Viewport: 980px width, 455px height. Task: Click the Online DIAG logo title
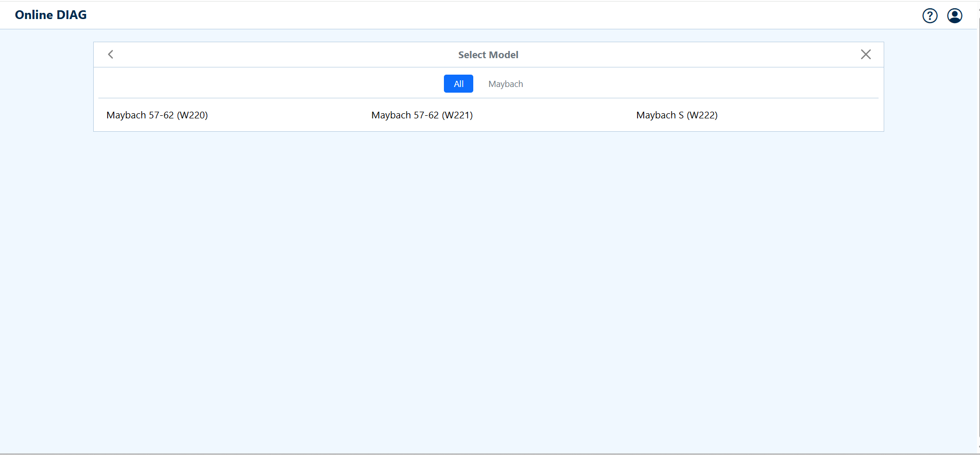(x=51, y=15)
